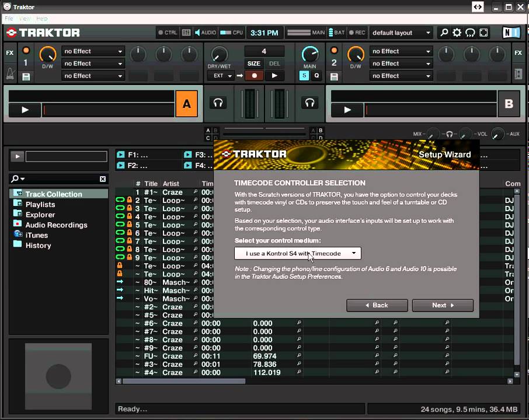The height and width of the screenshot is (420, 529).
Task: Open History folder in browser tree
Action: (x=38, y=246)
